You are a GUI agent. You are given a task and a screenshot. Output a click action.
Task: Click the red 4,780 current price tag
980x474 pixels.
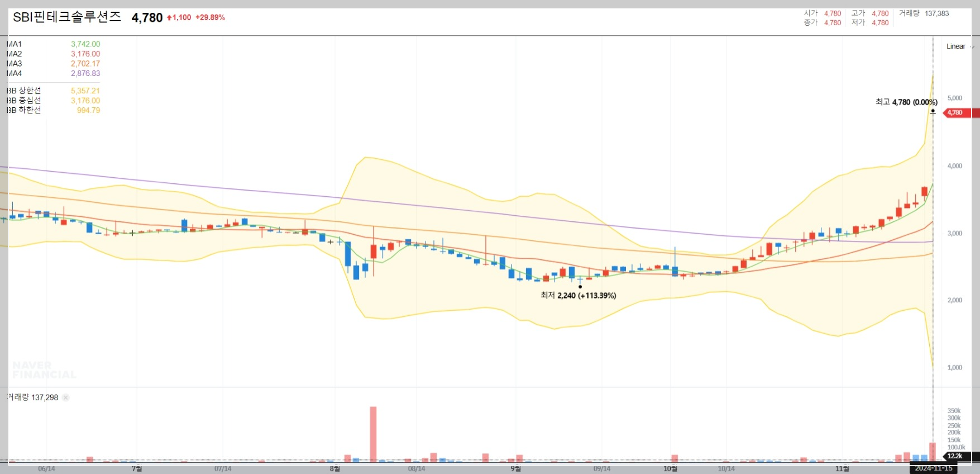(x=958, y=112)
